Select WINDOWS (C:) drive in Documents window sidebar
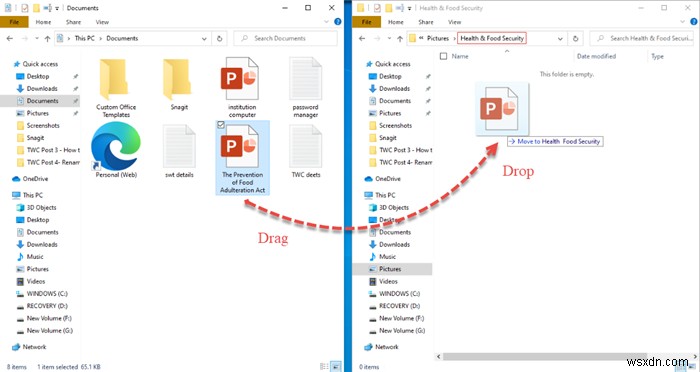 click(x=47, y=294)
